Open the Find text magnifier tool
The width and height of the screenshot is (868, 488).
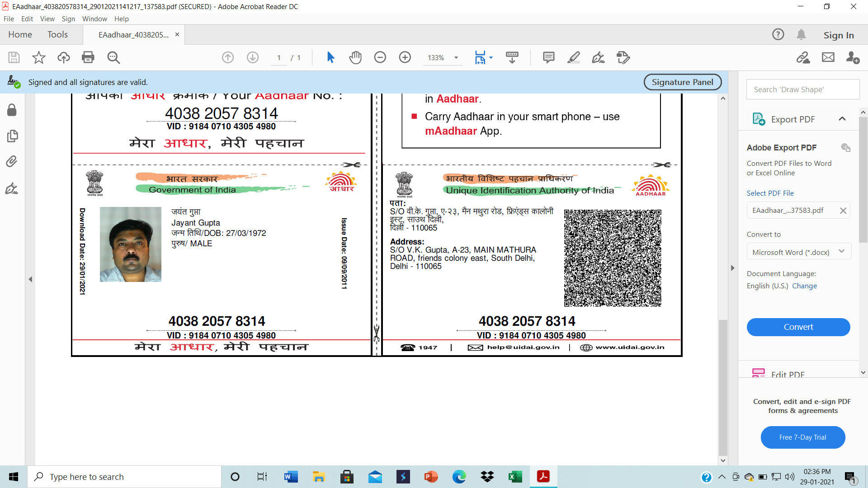113,57
